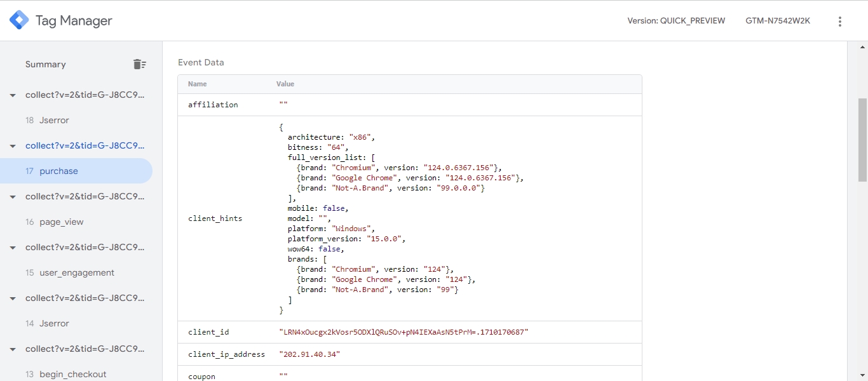Click the Version: QUICK_PREVIEW label
This screenshot has width=868, height=381.
pos(676,21)
